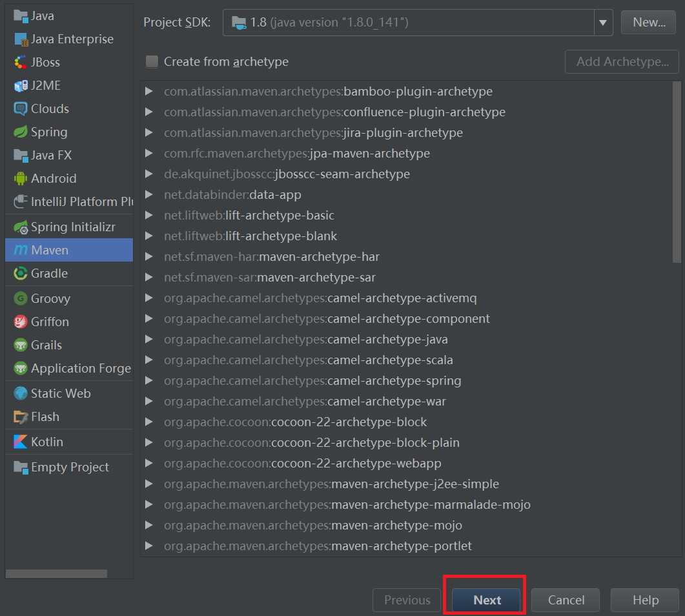Expand the net.databinder data-app entry
Screen dimensions: 685x616
pos(149,194)
